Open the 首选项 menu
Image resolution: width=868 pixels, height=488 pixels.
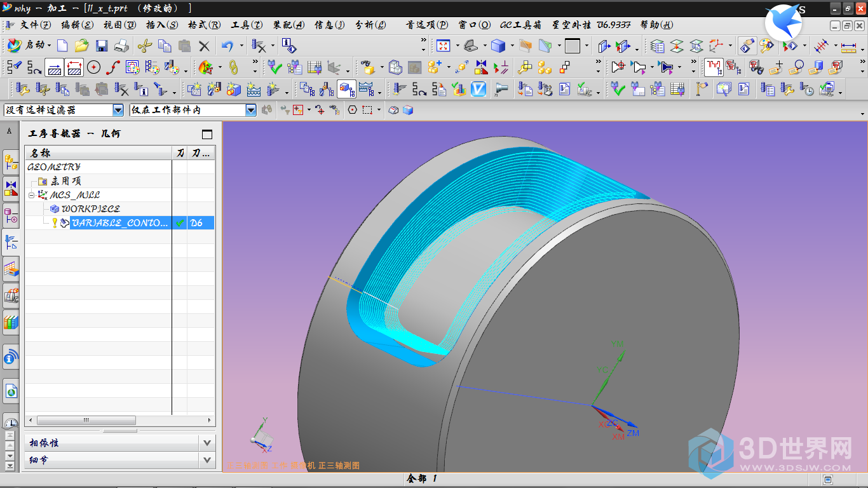[427, 25]
